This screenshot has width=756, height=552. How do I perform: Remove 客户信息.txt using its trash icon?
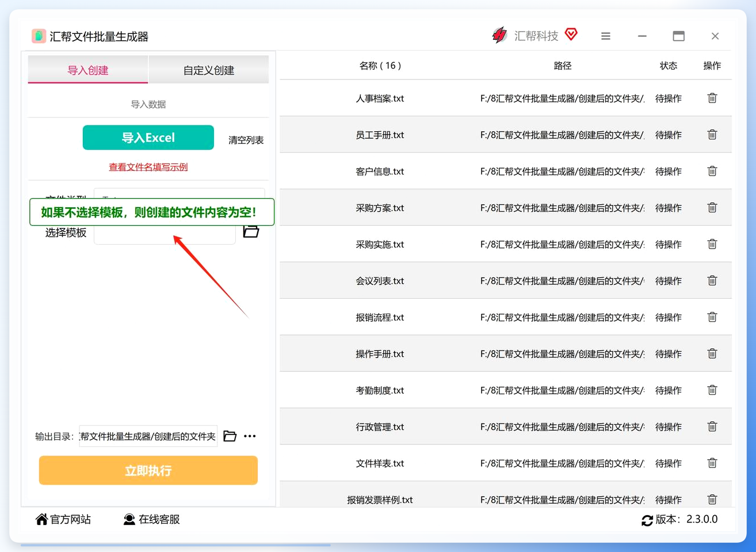[x=712, y=171]
